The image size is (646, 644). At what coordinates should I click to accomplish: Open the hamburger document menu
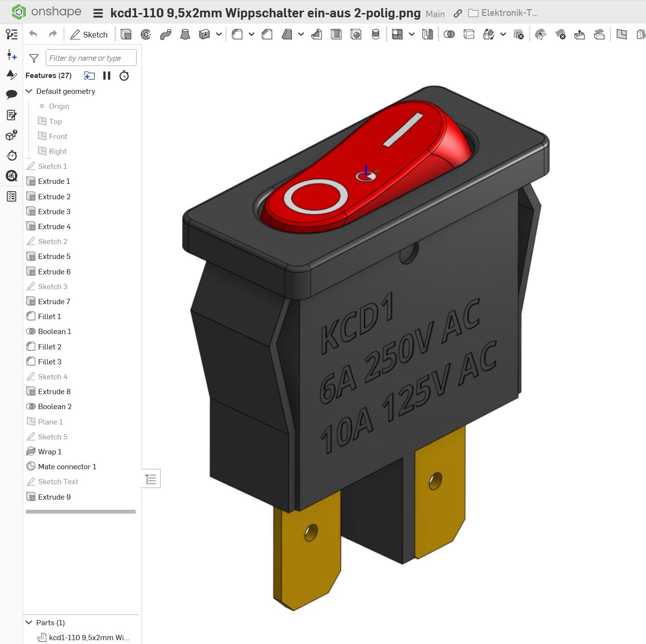pyautogui.click(x=98, y=13)
